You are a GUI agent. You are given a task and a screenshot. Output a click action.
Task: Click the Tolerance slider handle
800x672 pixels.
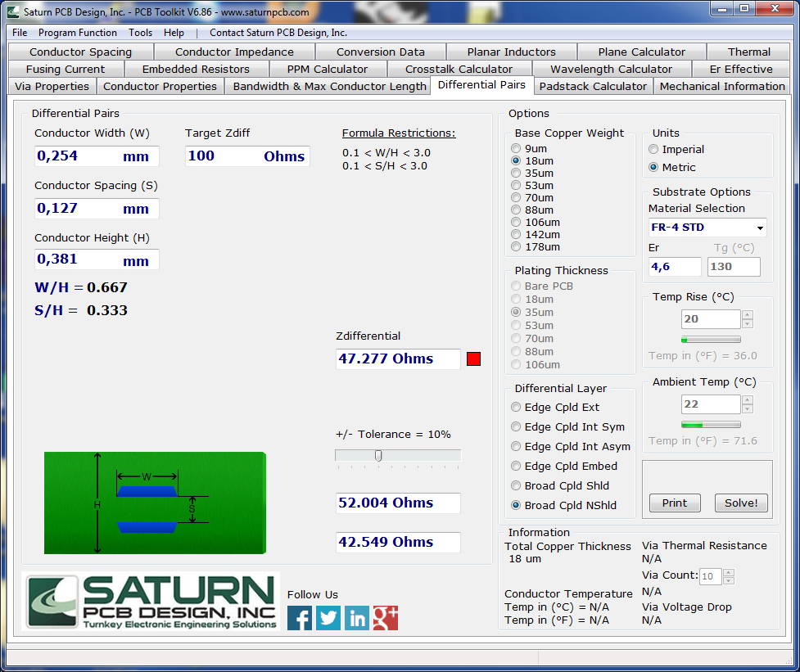coord(378,455)
